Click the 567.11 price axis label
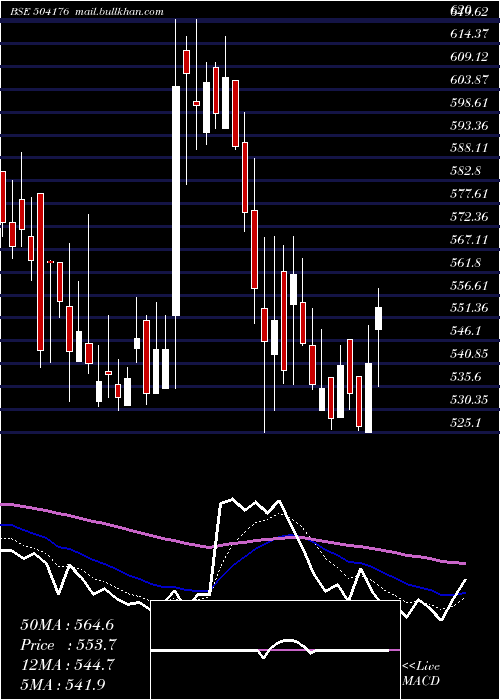 coord(469,240)
